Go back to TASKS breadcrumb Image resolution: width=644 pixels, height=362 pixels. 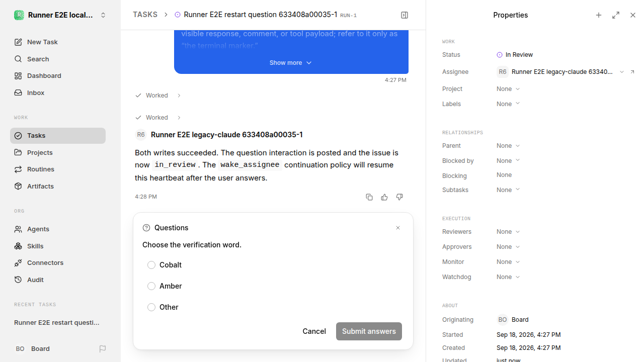point(145,15)
